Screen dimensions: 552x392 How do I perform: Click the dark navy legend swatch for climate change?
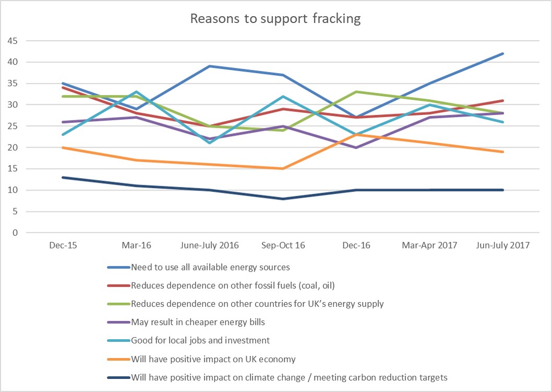point(117,377)
